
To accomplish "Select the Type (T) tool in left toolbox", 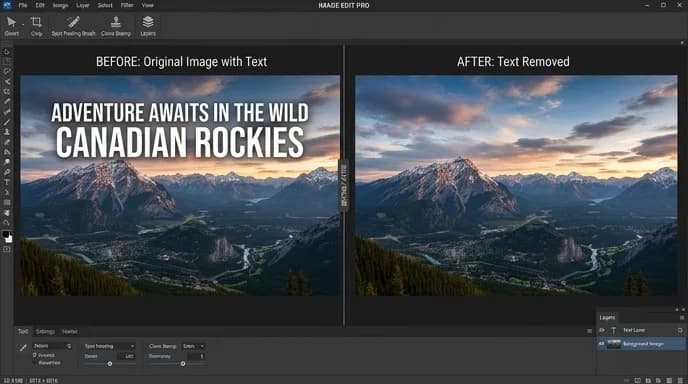I will (7, 182).
